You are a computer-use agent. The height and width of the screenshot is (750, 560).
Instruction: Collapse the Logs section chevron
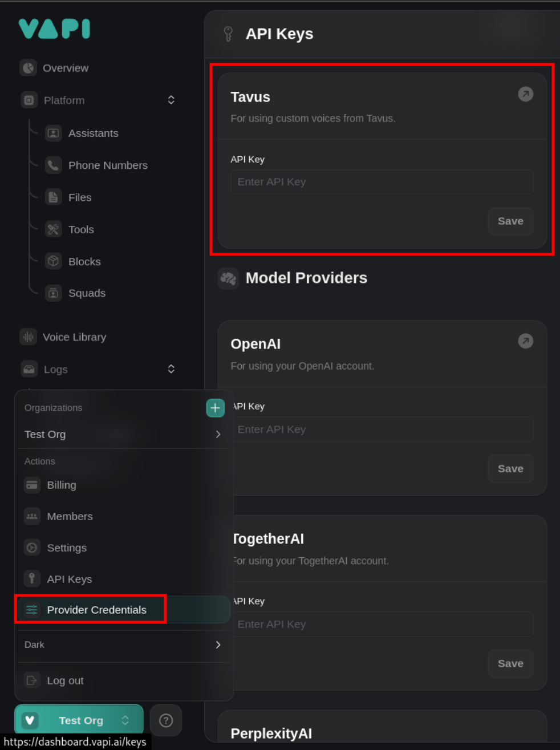[171, 369]
